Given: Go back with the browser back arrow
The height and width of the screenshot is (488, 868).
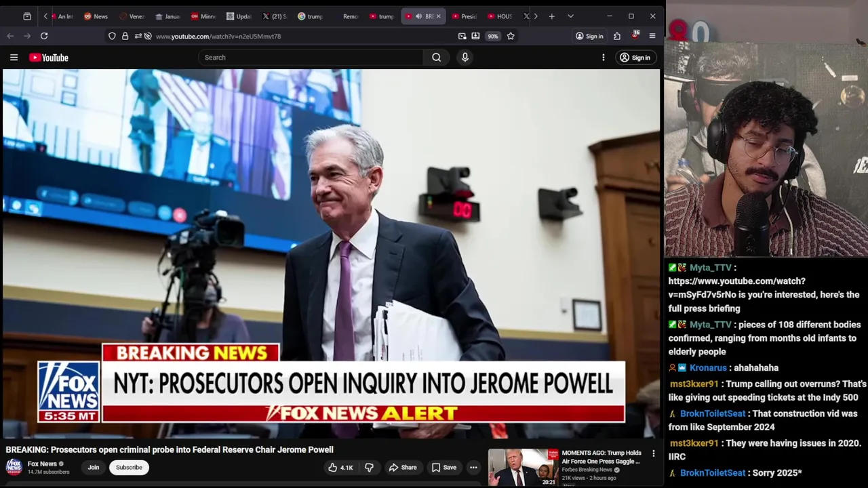Looking at the screenshot, I should pyautogui.click(x=10, y=36).
